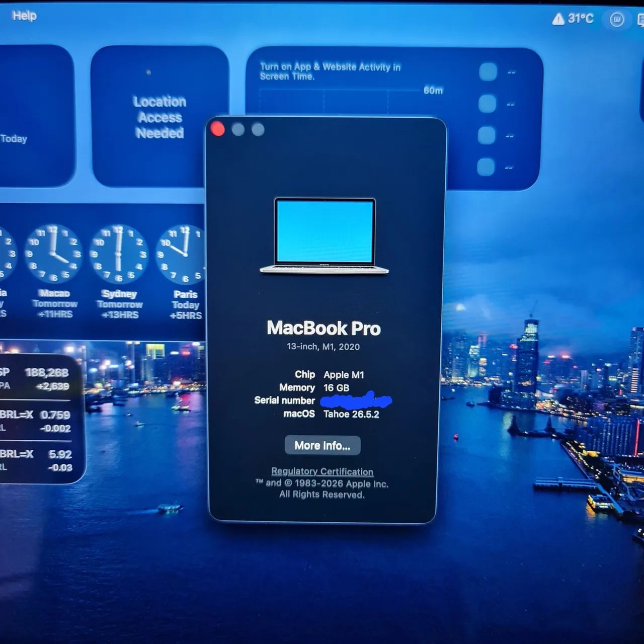Click the Macao Tomorrow +11HRS label
Screen dimensions: 644x644
pos(55,304)
